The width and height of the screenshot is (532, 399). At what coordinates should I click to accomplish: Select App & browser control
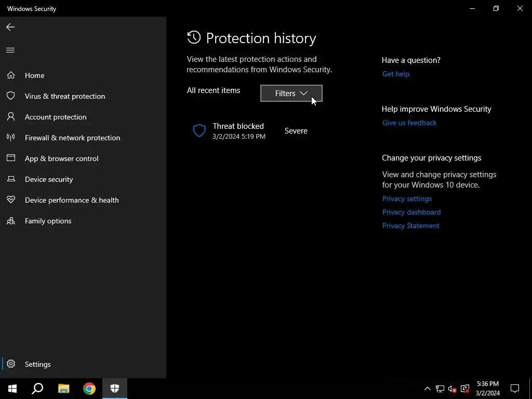[x=83, y=158]
